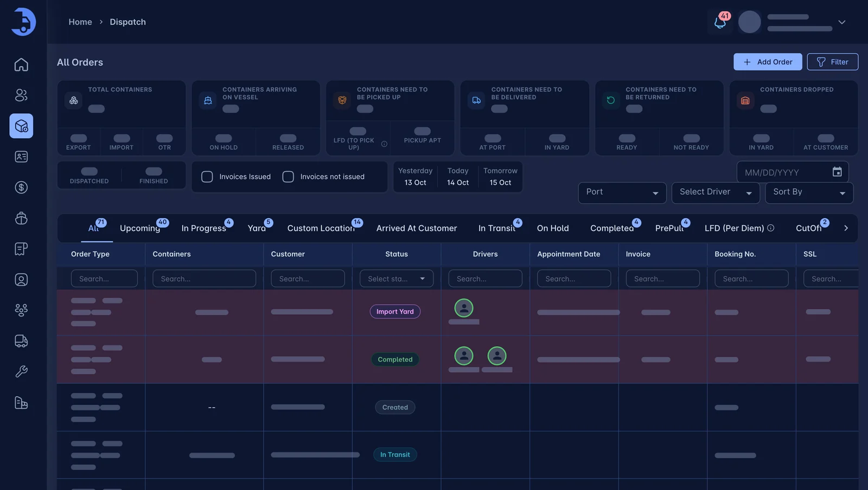Open the ID card icon in sidebar
Viewport: 868px width, 490px height.
(x=21, y=157)
